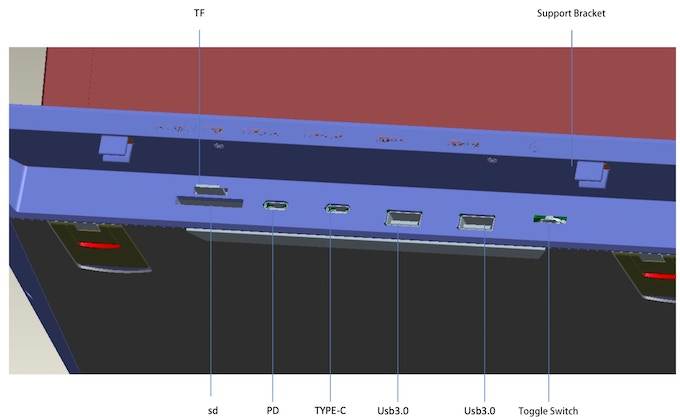Click the left USB 3.0 port

[x=402, y=217]
